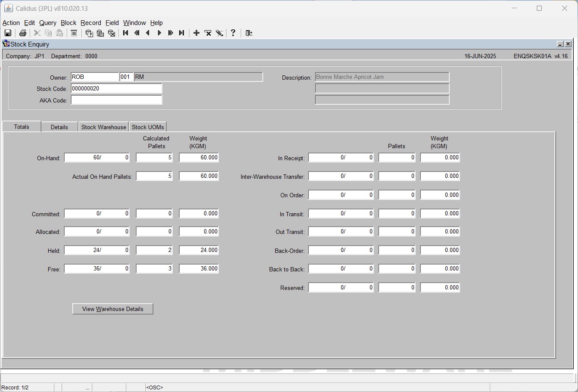Open the Block menu
The width and height of the screenshot is (578, 392).
pos(68,23)
